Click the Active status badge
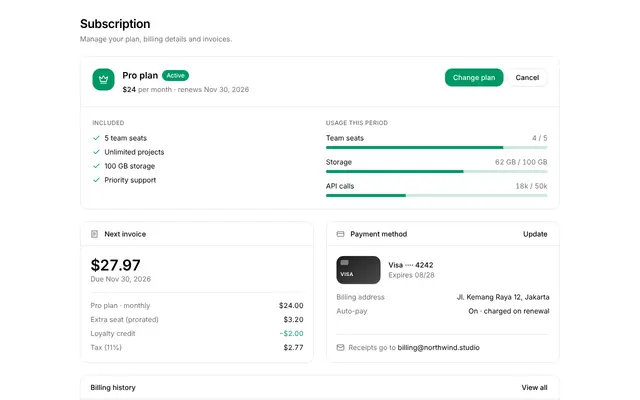Screen dimensions: 640x400 coord(176,76)
